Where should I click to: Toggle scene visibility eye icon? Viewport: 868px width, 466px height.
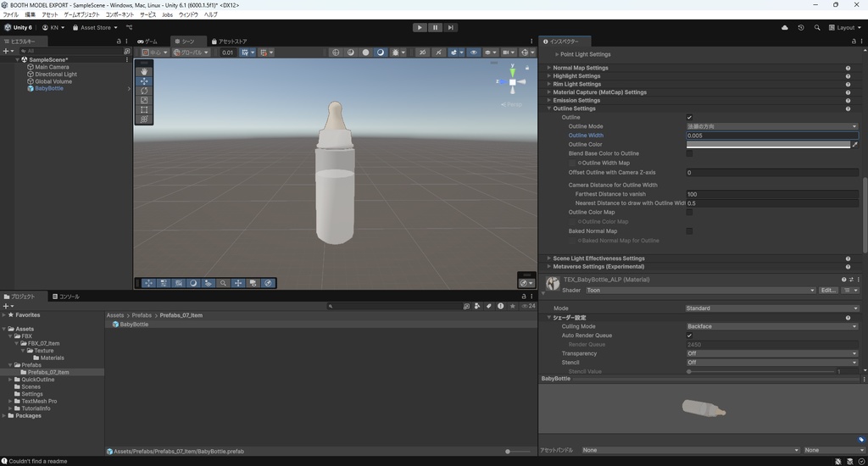coord(473,52)
